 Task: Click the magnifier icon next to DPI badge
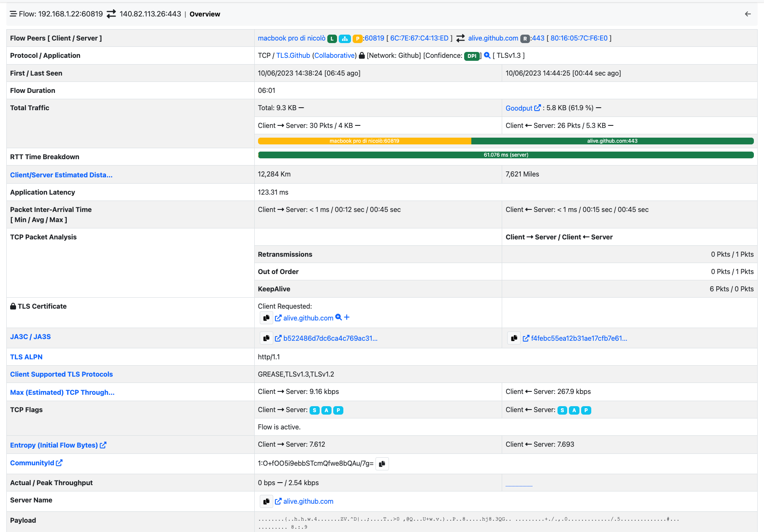[x=487, y=55]
